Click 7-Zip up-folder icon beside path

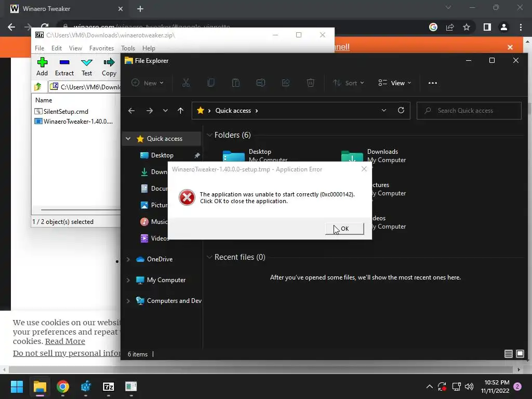pos(38,87)
